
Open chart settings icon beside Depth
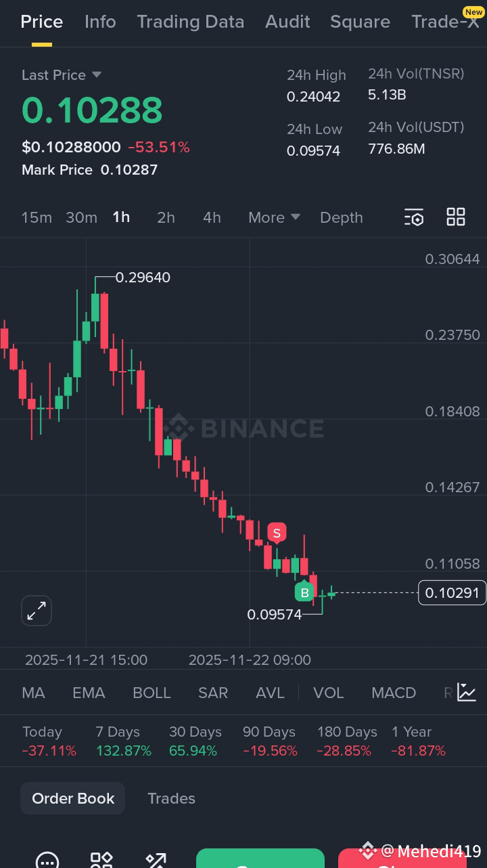tap(414, 217)
